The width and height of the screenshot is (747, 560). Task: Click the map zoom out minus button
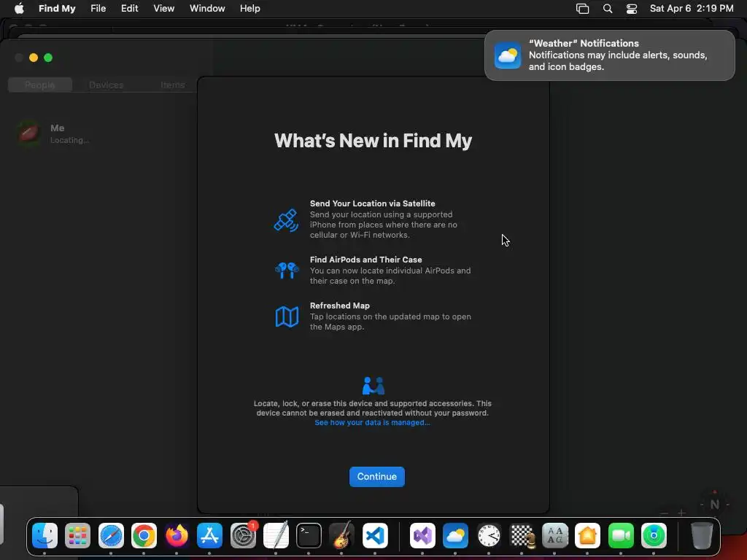click(x=664, y=513)
